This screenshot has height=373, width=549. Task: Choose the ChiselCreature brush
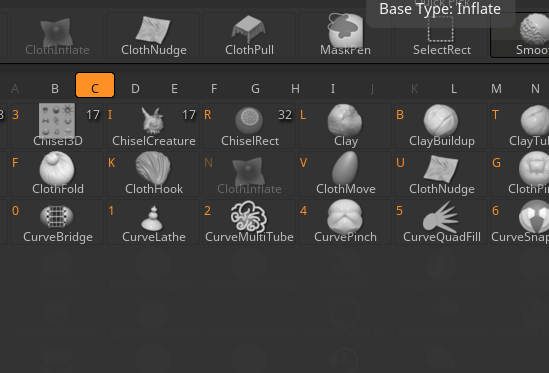tap(153, 126)
